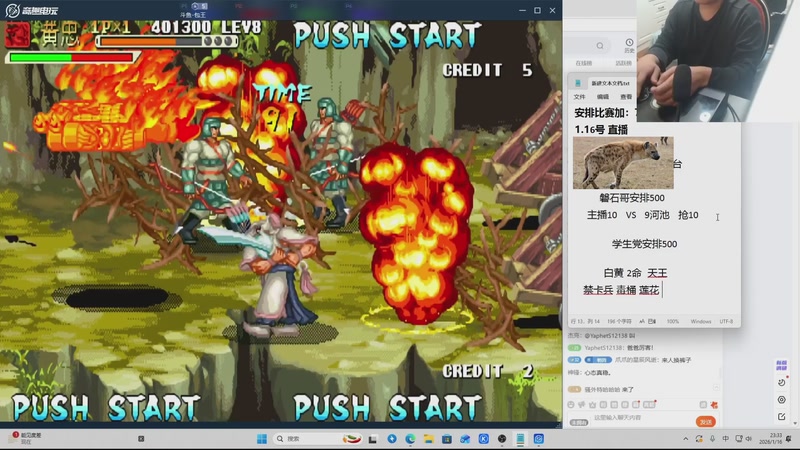Open the volume icon in the system tray
800x450 pixels.
749,439
